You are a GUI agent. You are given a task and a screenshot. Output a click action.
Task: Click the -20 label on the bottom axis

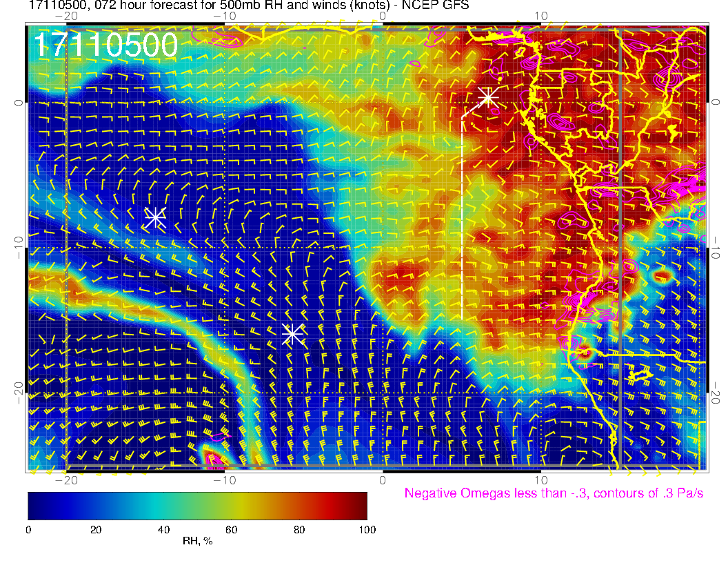66,480
